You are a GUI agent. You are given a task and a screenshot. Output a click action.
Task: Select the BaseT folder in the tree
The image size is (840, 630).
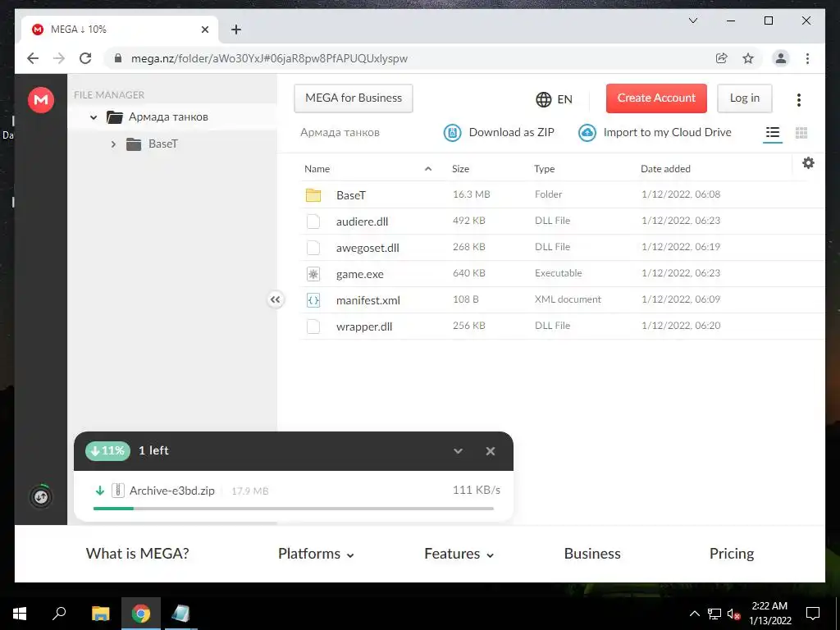(163, 144)
